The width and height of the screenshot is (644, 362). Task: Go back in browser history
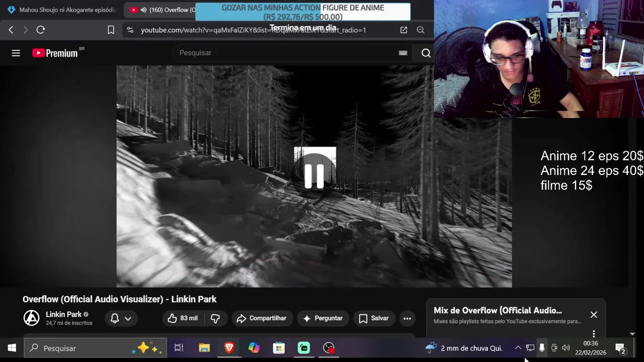11,30
